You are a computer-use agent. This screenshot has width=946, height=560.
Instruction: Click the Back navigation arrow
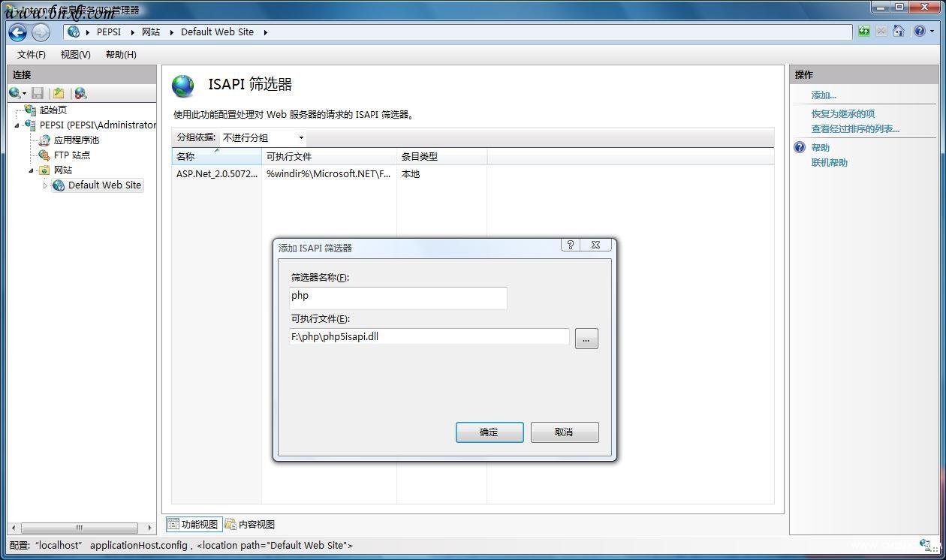pos(17,32)
